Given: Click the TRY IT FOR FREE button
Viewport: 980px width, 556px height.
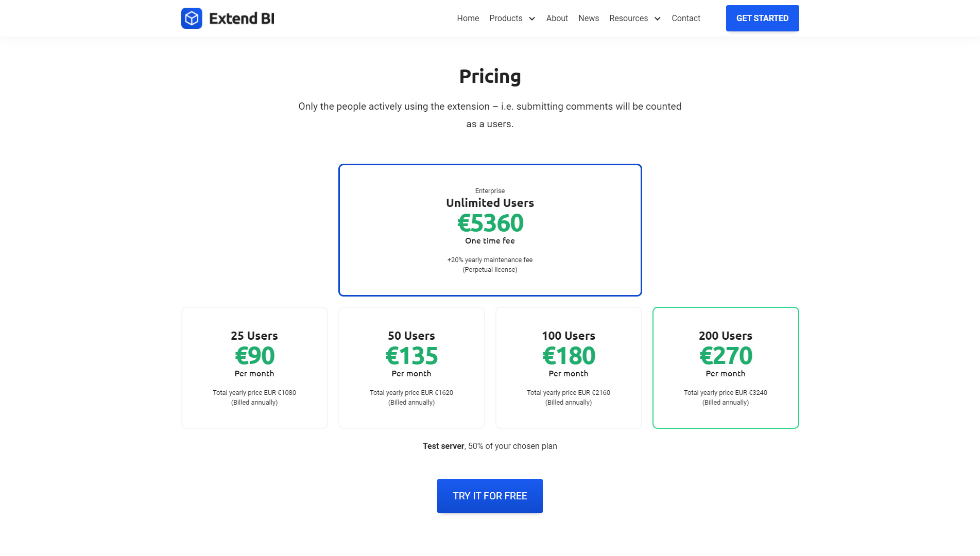Looking at the screenshot, I should [x=490, y=496].
